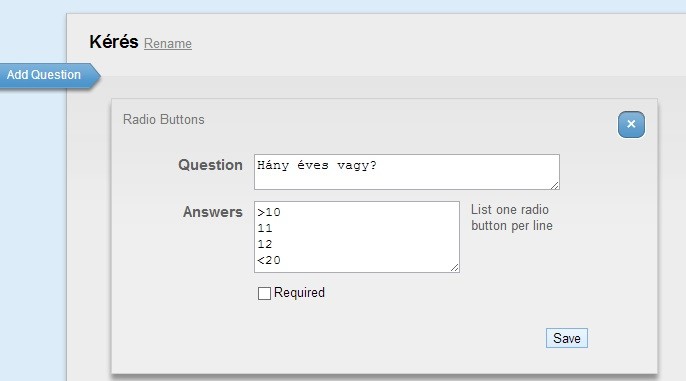This screenshot has width=686, height=381.
Task: Open the Add Question arrow tab
Action: (50, 76)
